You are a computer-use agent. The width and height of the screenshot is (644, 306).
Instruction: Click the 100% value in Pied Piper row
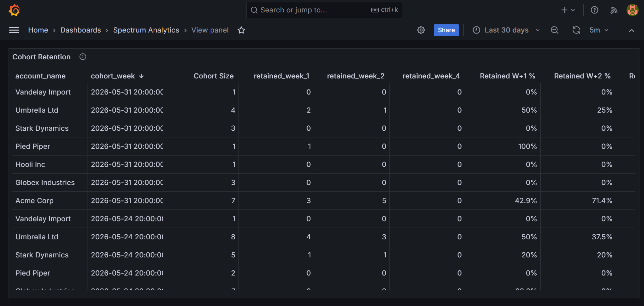tap(527, 146)
